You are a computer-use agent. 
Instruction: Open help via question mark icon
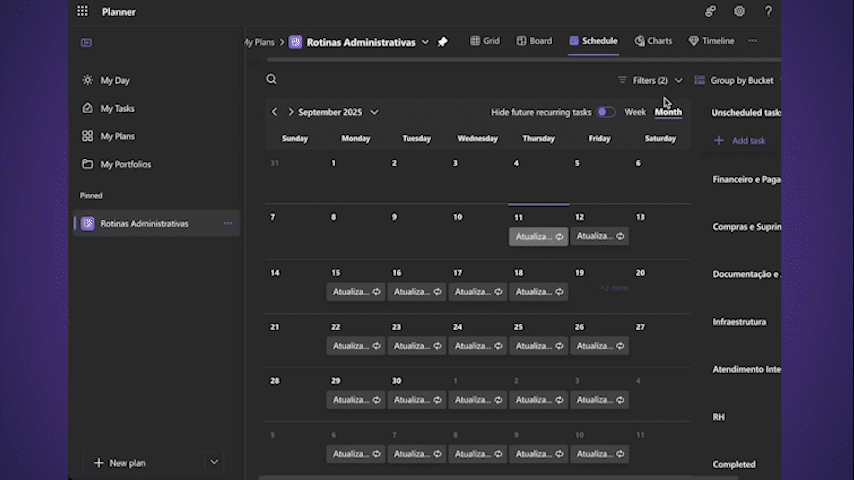(x=768, y=12)
